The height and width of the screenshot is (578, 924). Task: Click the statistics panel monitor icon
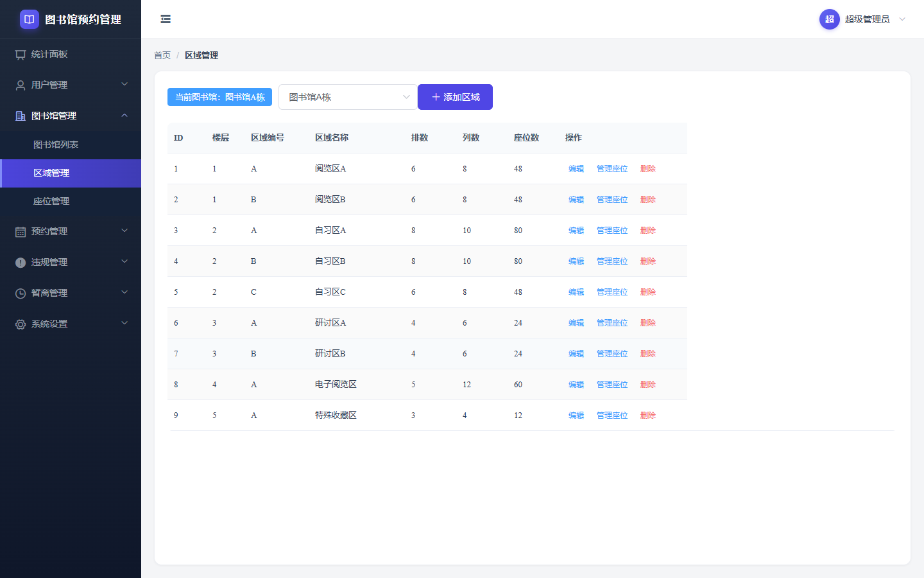[x=21, y=55]
